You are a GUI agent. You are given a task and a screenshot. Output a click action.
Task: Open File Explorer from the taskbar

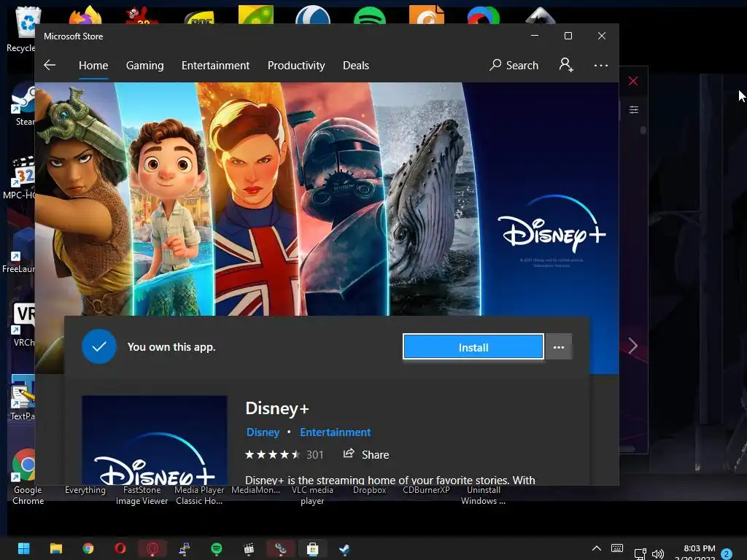[x=56, y=548]
